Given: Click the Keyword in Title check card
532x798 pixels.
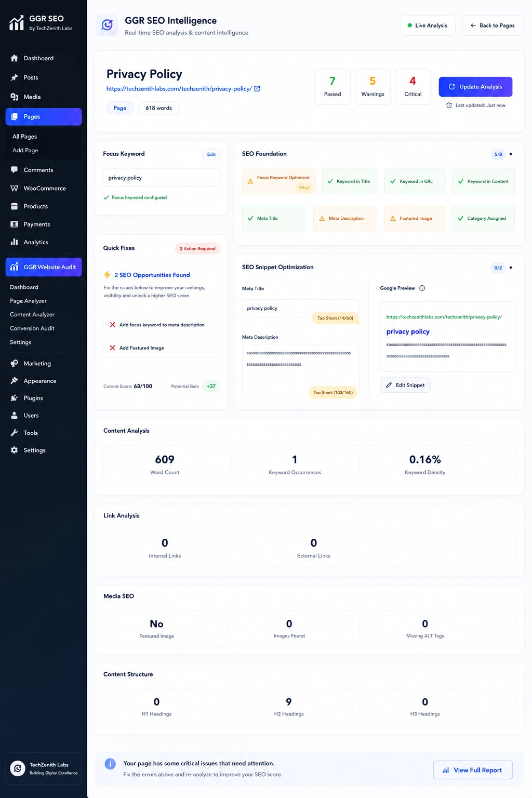Looking at the screenshot, I should (350, 181).
